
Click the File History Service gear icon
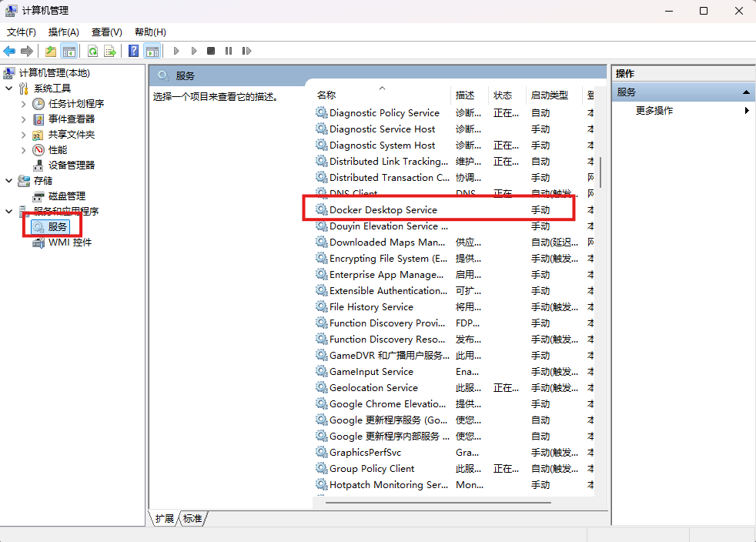tap(322, 306)
